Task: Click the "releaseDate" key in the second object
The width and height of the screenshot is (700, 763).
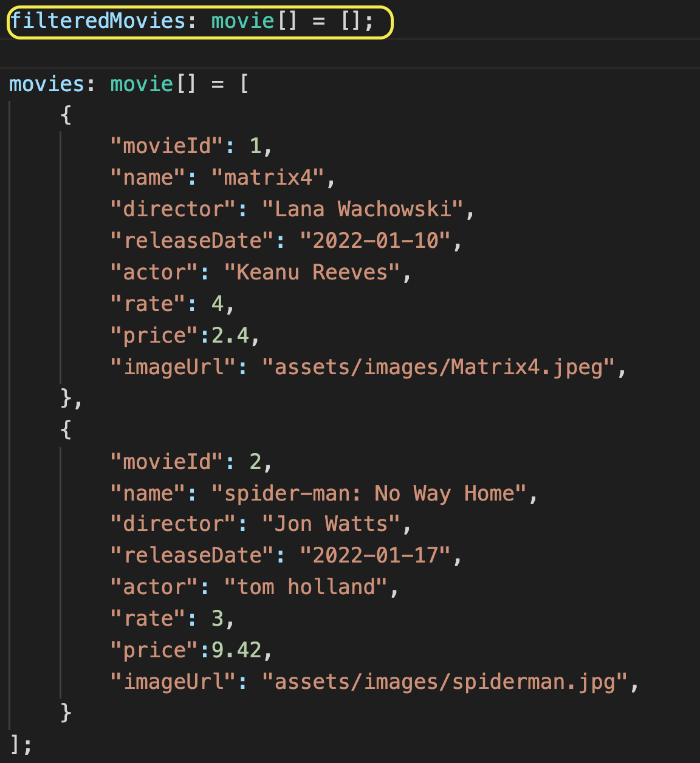Action: (x=192, y=555)
